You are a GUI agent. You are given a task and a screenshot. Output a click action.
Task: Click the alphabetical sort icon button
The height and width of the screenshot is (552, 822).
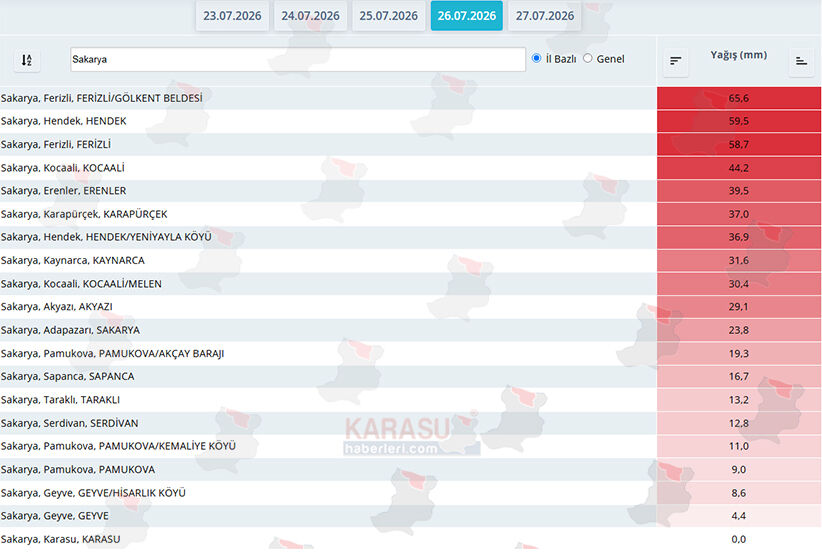tap(27, 60)
